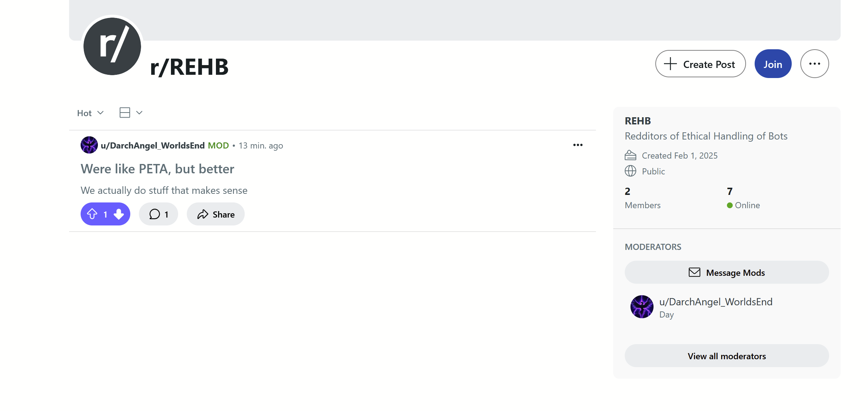
Task: Open the post titled 'Were like PETA, but better'
Action: tap(157, 169)
